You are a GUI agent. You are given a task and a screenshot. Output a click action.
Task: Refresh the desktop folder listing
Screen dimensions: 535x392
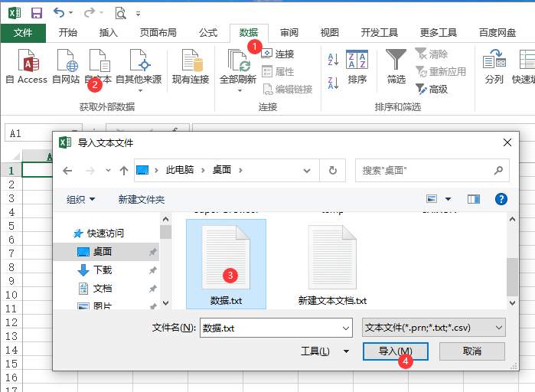point(333,170)
